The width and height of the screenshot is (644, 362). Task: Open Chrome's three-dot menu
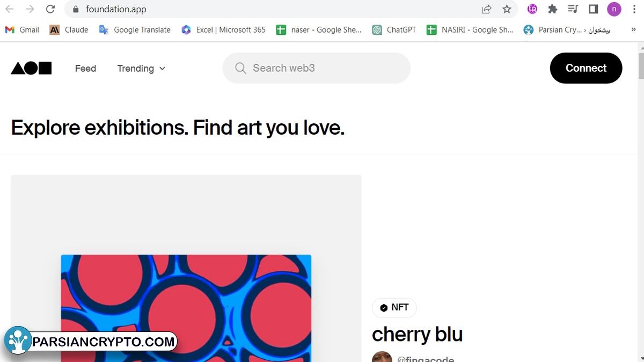coord(634,9)
